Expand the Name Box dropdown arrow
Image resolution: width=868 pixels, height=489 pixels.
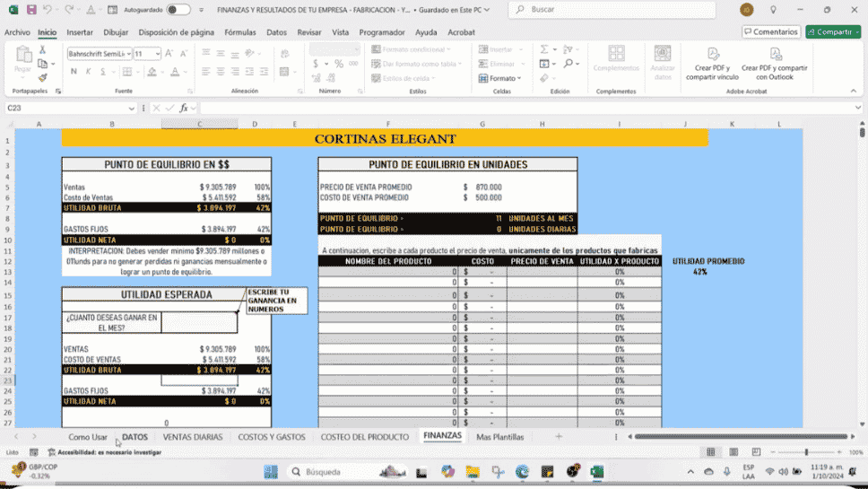tap(131, 108)
